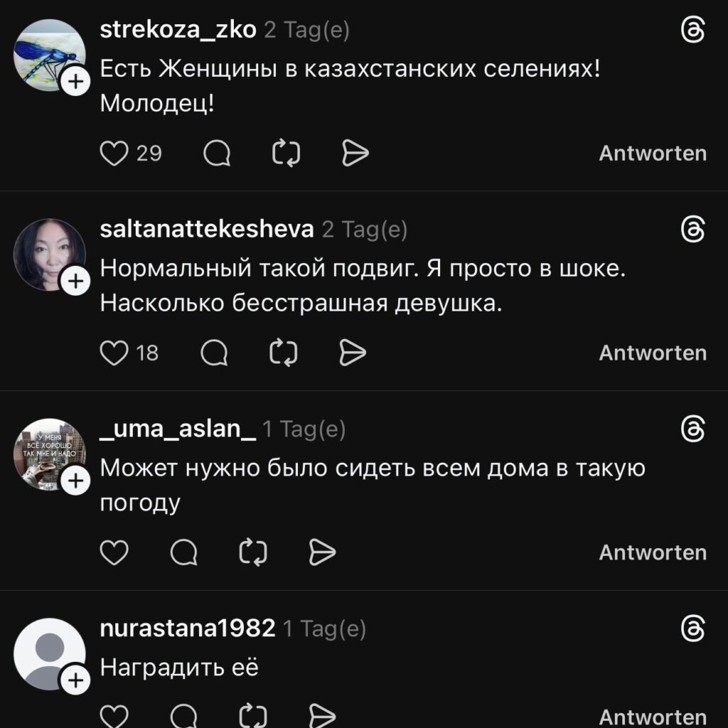This screenshot has width=728, height=728.
Task: Open Threads logo beside nurastana1982
Action: click(693, 628)
